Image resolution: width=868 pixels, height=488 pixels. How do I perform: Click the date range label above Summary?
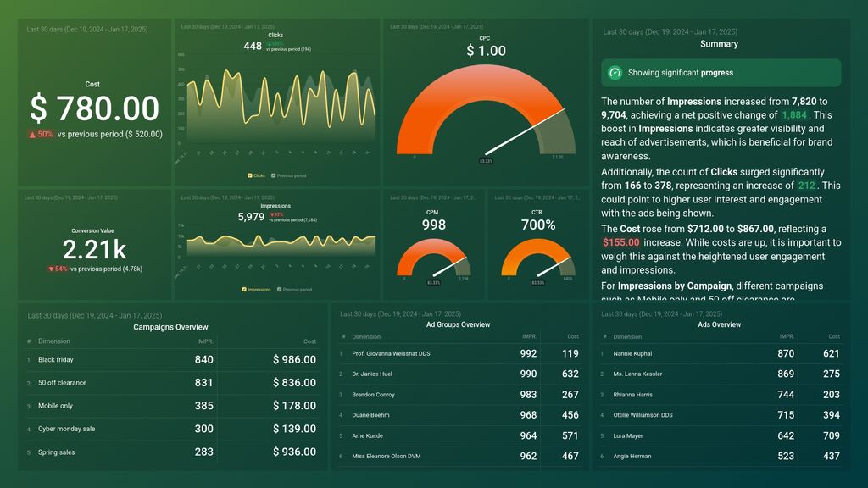pyautogui.click(x=670, y=32)
